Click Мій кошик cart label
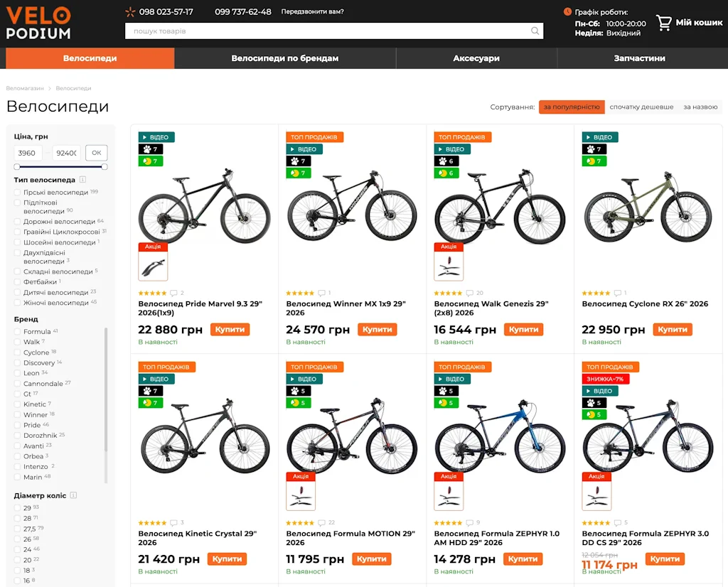Screen dimensions: 728x587 click(700, 22)
